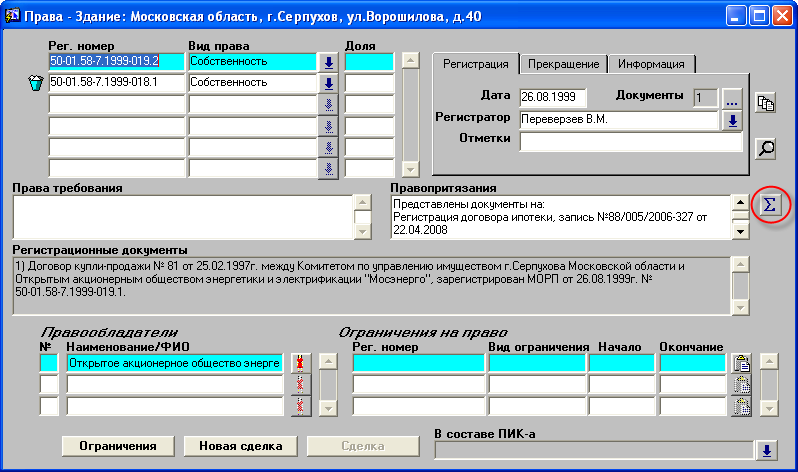Click the Регистрационные документы text area

pos(372,286)
